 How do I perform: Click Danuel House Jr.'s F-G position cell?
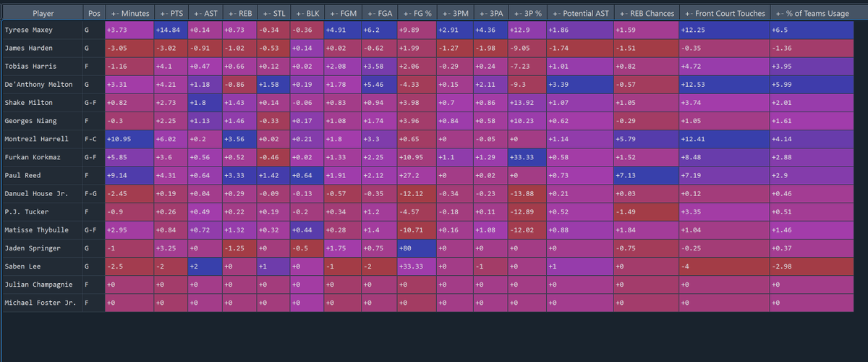(93, 193)
